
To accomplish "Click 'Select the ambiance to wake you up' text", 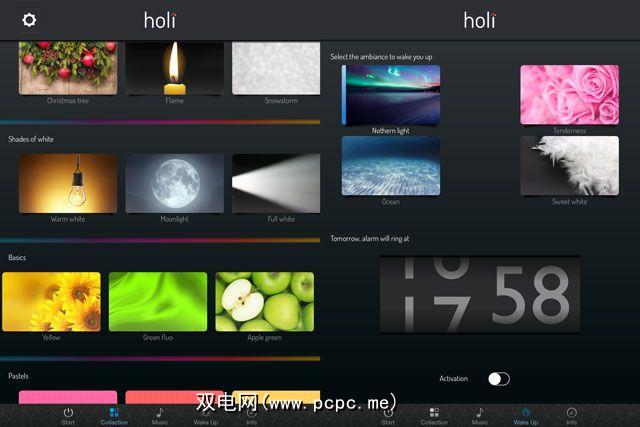I will [381, 57].
